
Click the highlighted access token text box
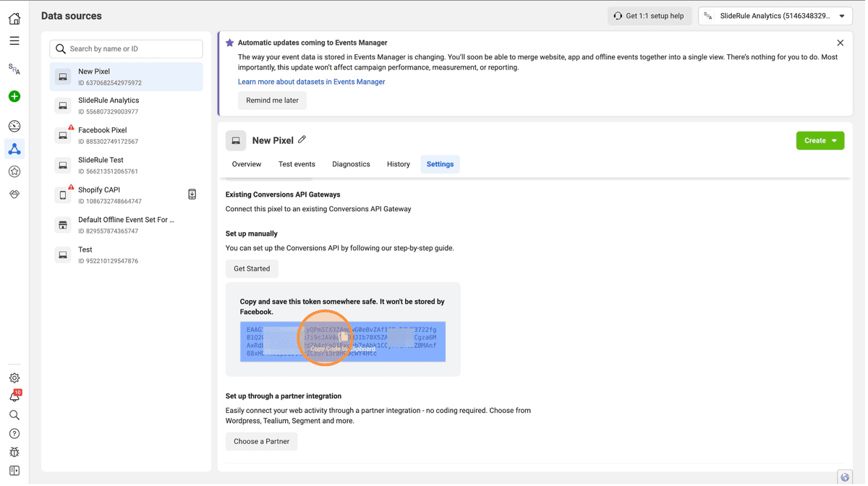343,342
